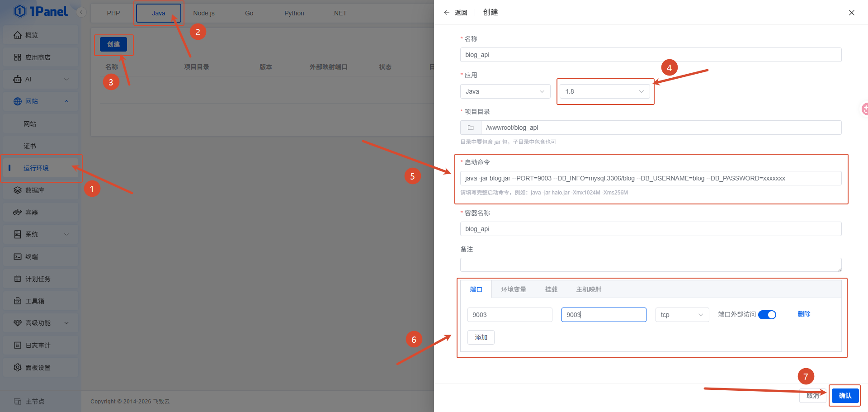
Task: Click the AI robot icon
Action: click(x=18, y=79)
